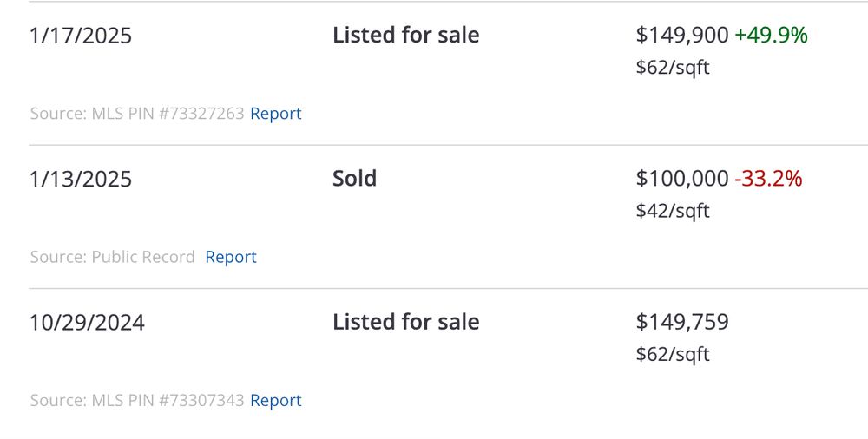
Task: Open Report link beside Public Record source
Action: tap(231, 257)
